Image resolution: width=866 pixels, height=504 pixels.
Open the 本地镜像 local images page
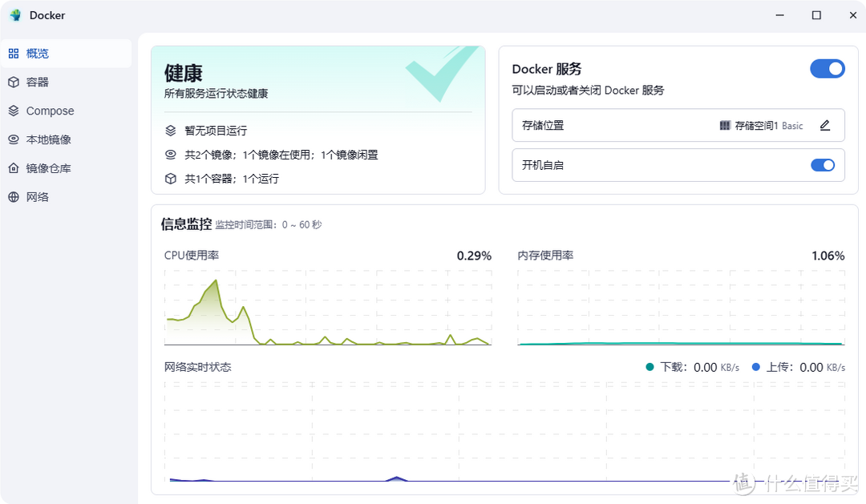(66, 139)
